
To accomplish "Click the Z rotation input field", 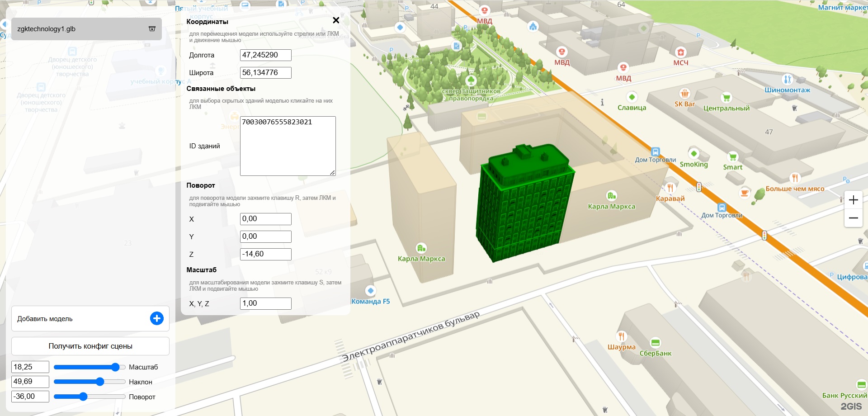I will [x=265, y=254].
